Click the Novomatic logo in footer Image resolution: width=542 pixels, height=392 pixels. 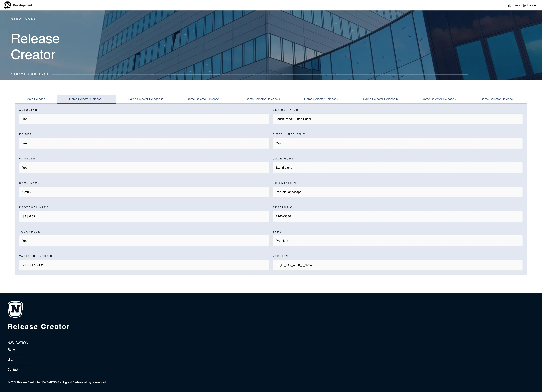15,309
